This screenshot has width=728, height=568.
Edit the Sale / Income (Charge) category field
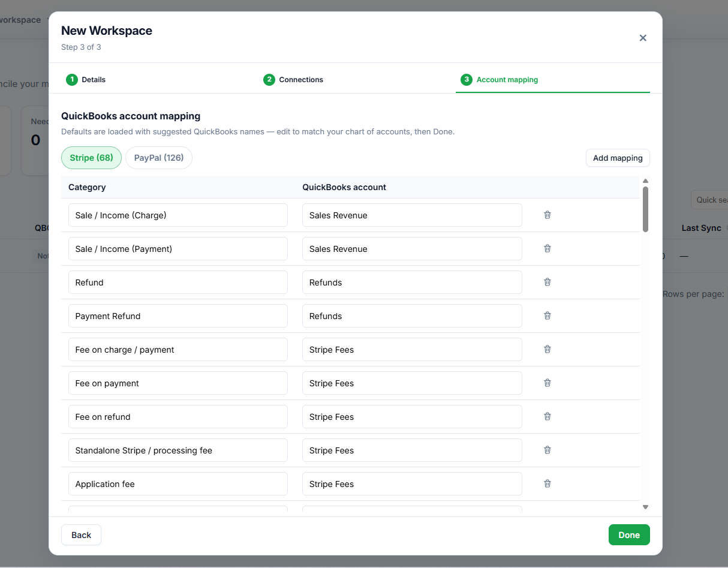click(x=178, y=215)
